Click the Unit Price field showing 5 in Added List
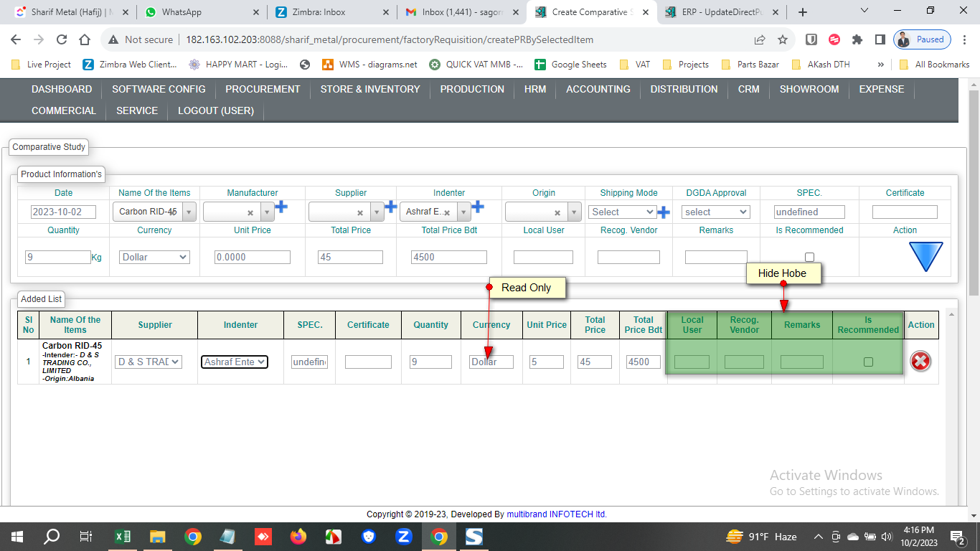 coord(546,362)
